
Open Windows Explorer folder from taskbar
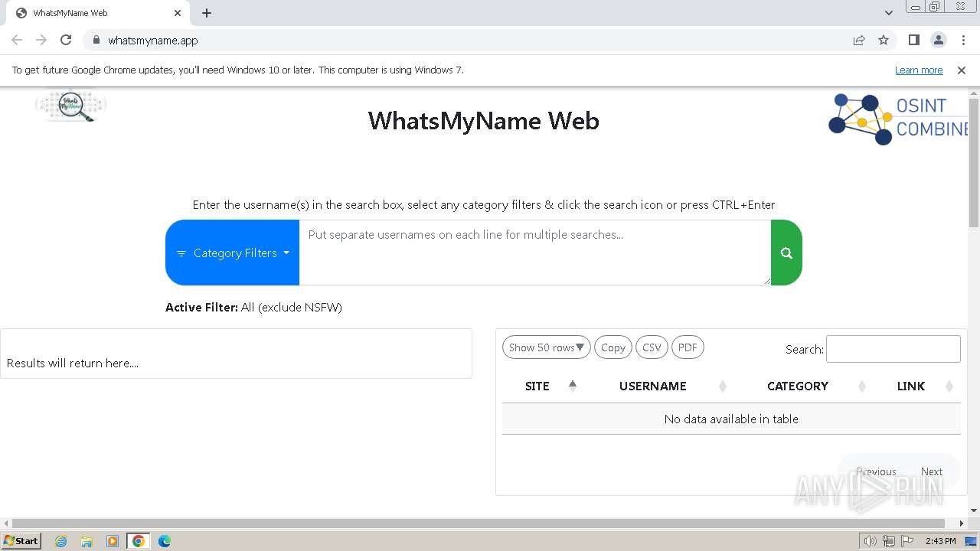tap(87, 541)
